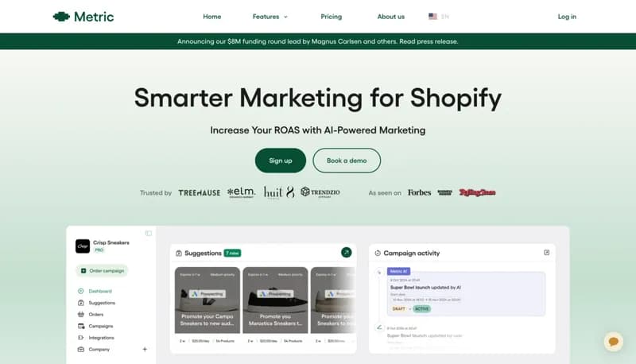Image resolution: width=636 pixels, height=364 pixels.
Task: Click the Crisp Sneakers store avatar
Action: tap(83, 246)
